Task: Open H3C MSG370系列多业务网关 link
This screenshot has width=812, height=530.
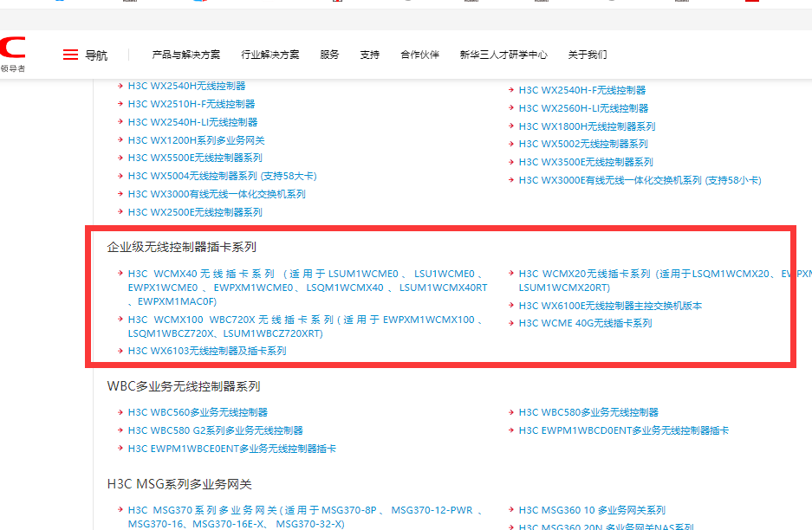Action: click(308, 517)
